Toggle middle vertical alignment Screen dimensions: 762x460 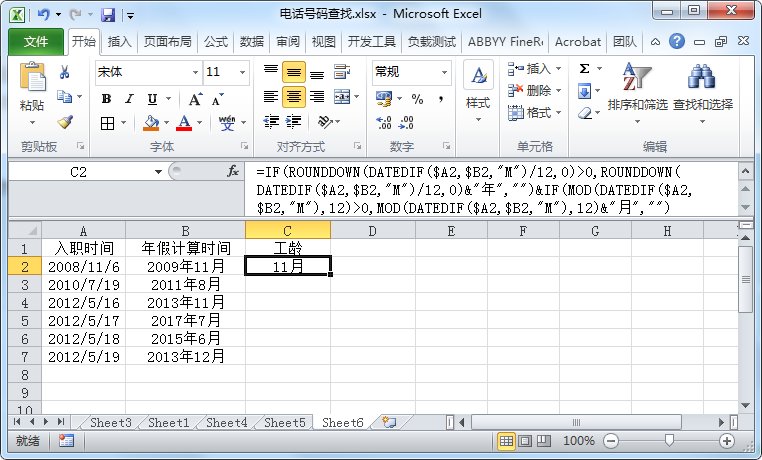294,72
